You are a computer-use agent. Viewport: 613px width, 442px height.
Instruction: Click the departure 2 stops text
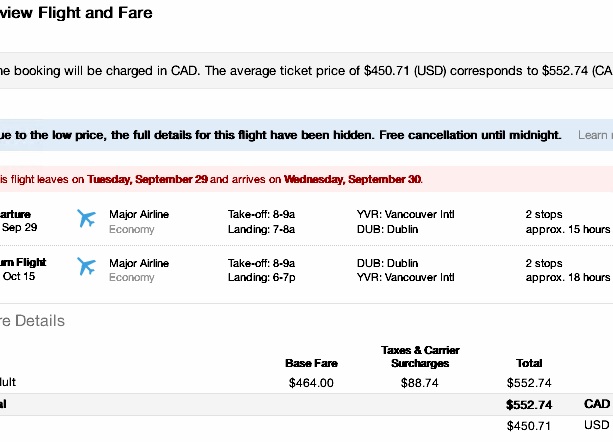point(544,214)
